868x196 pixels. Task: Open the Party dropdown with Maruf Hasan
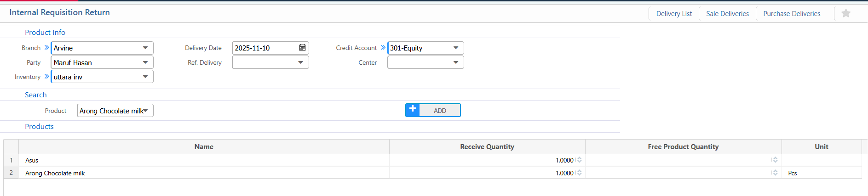(145, 62)
